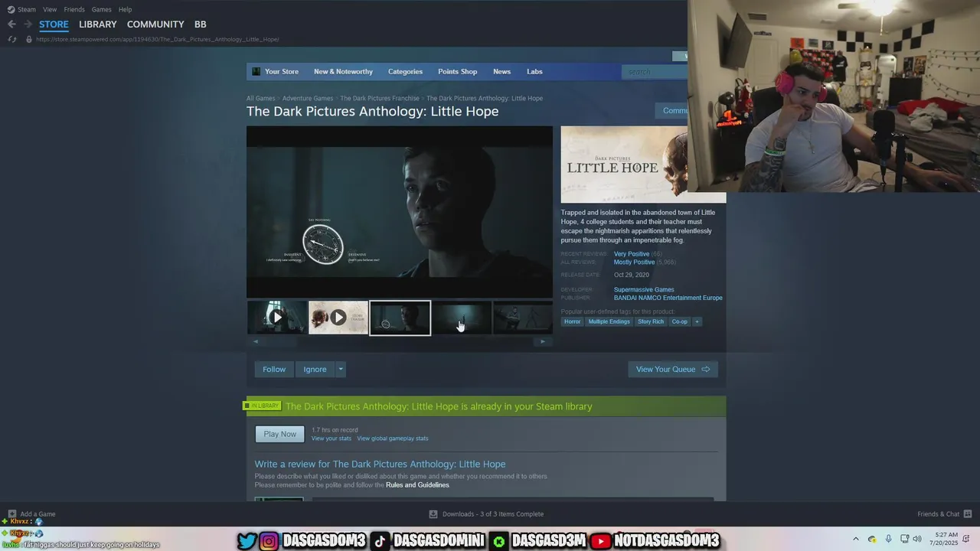Viewport: 980px width, 551px height.
Task: Click the thumbnail strip scrollbar track
Action: point(399,341)
